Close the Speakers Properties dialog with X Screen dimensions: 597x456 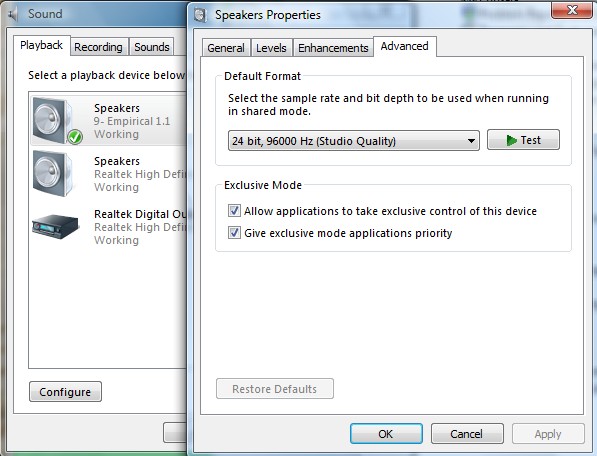point(572,10)
